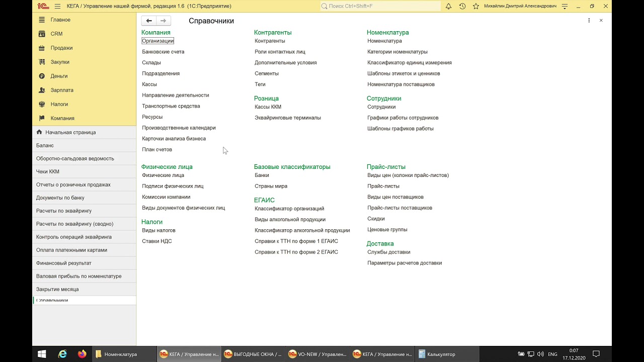This screenshot has height=362, width=644.
Task: Open Финансовый результат panel item
Action: 84,263
